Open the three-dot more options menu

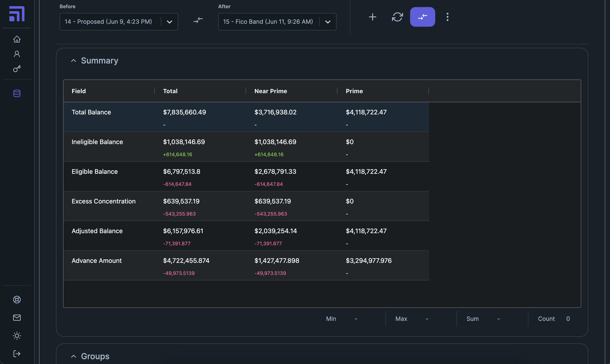(447, 17)
